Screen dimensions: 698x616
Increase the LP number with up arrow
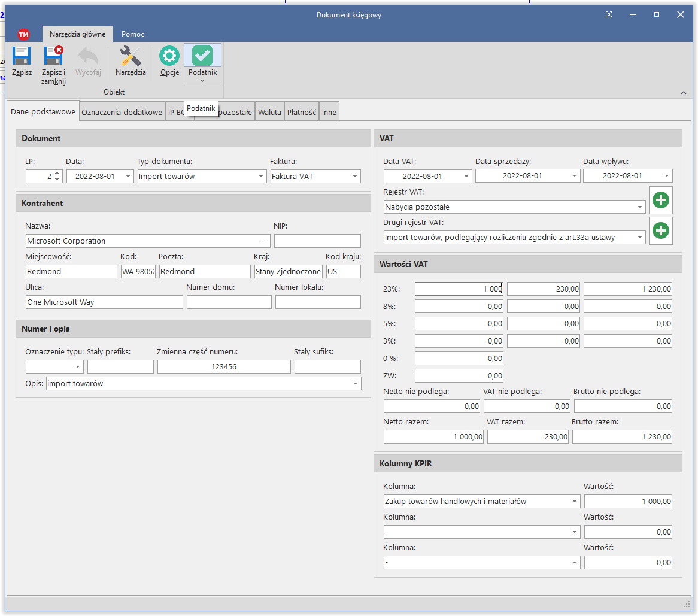pos(57,174)
